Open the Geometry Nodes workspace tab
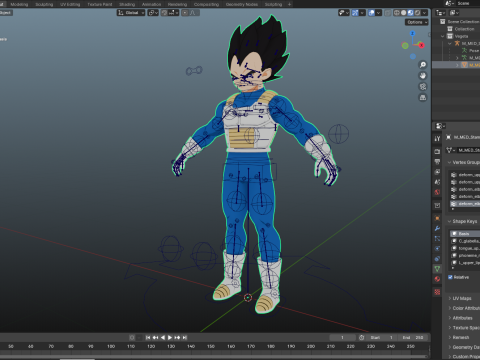Viewport: 480px width, 360px height. (242, 4)
